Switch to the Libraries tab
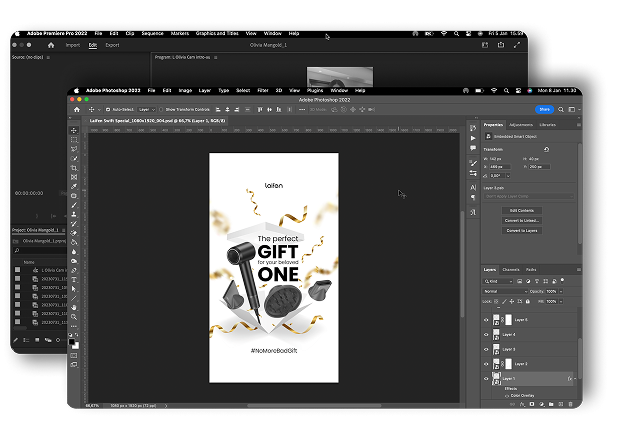 tap(548, 125)
